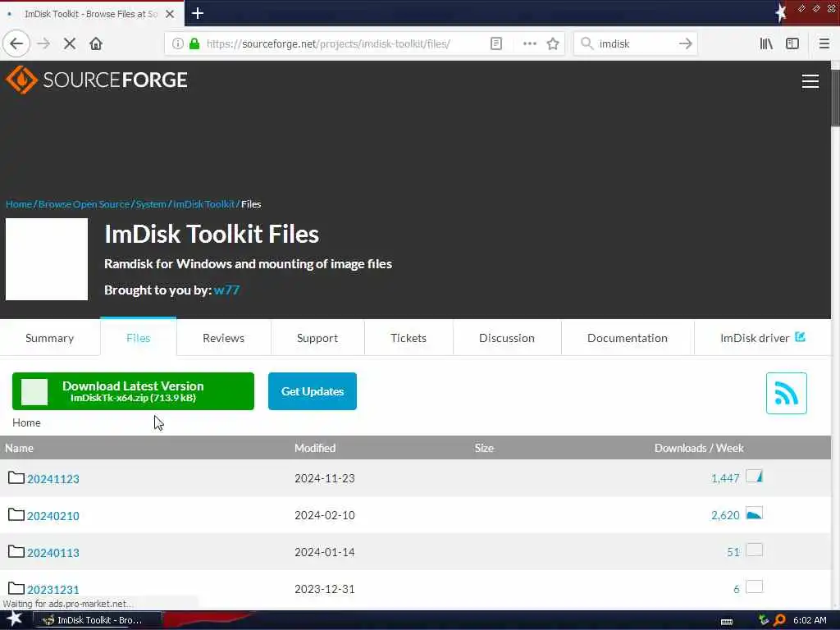This screenshot has width=840, height=630.
Task: Open the taskbar start star icon
Action: (14, 619)
